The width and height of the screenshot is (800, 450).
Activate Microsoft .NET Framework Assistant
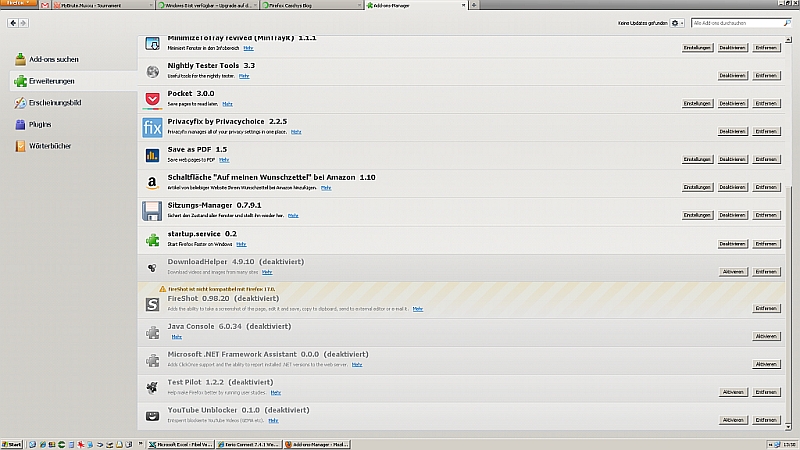pos(766,364)
